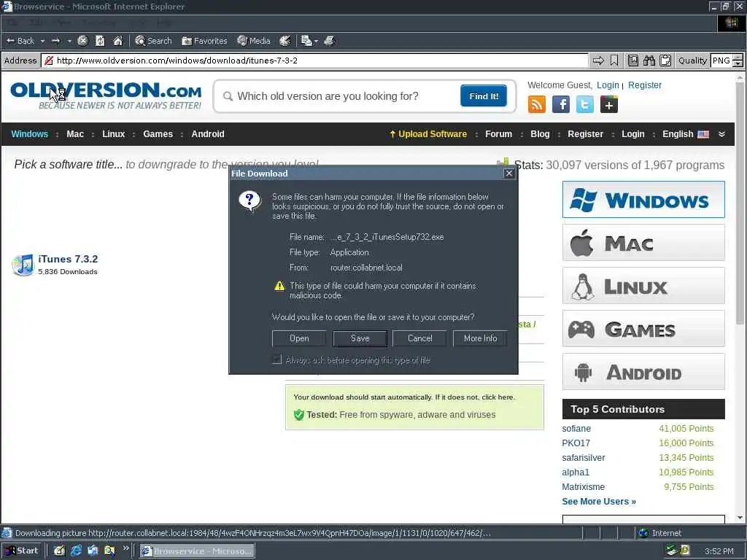Open Blog from the nav bar

click(x=540, y=134)
